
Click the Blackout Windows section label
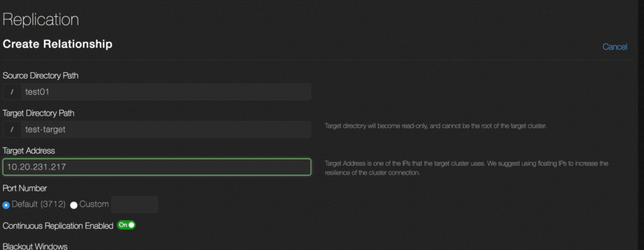[x=35, y=246]
